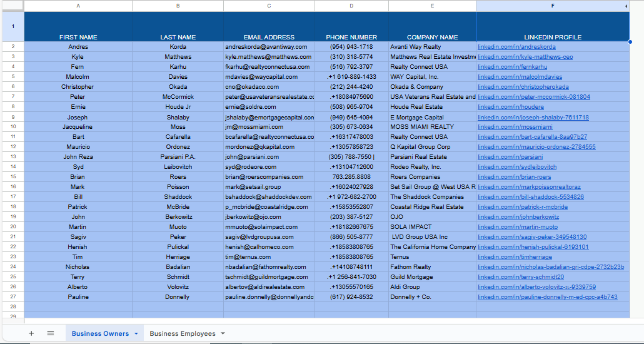644x344 pixels.
Task: Select phone cell (949) 645-4094
Action: [351, 117]
